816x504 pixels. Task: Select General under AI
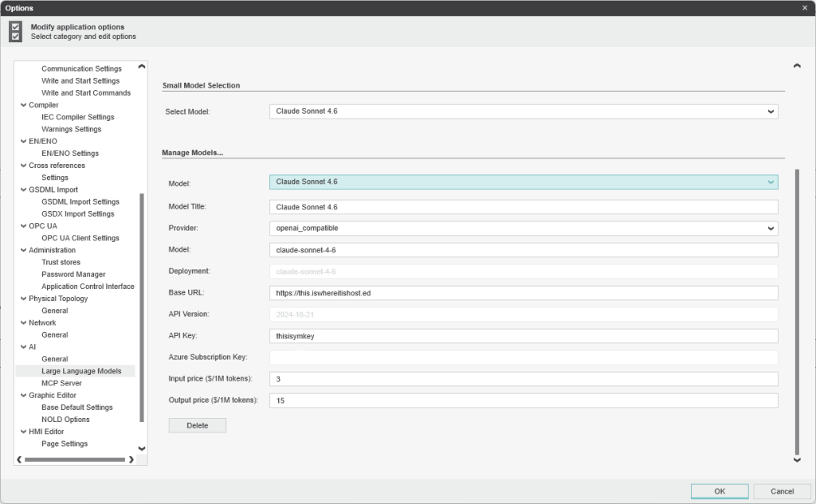[x=55, y=359]
